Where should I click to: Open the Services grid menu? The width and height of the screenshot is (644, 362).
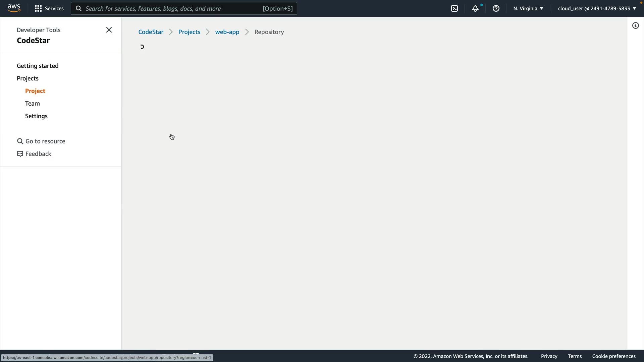(x=49, y=8)
